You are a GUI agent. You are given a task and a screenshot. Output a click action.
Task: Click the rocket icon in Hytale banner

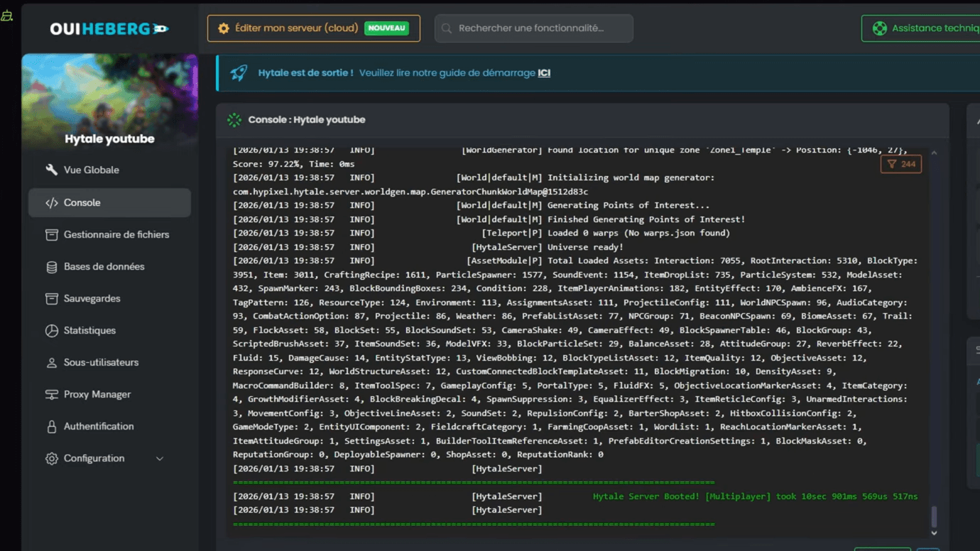click(x=239, y=73)
